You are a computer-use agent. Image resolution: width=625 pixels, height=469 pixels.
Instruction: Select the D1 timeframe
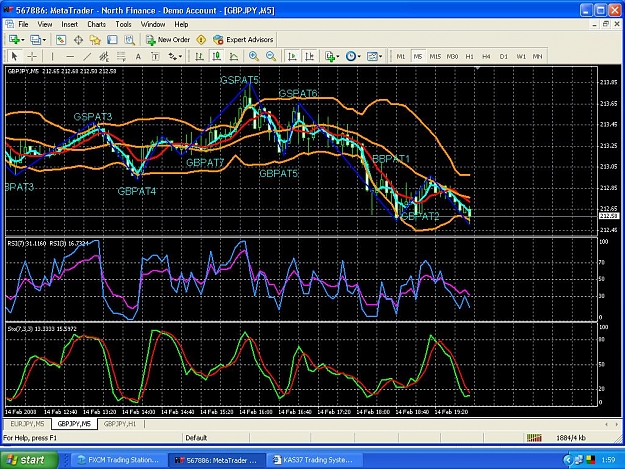504,57
